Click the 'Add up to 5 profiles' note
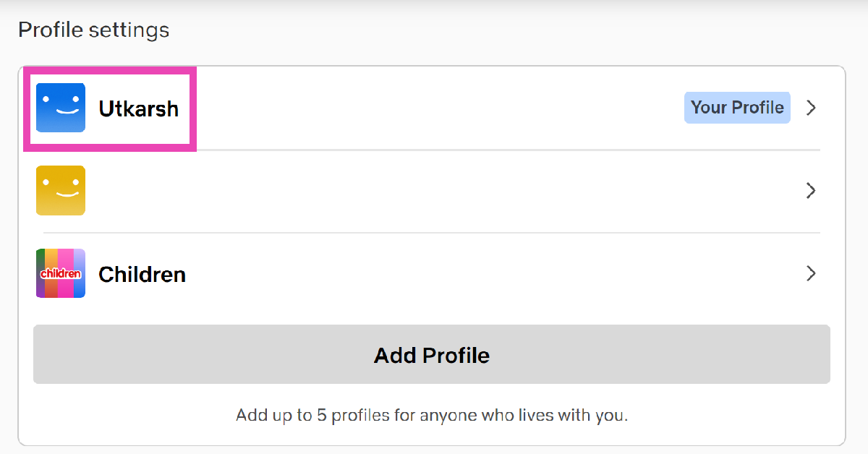Screen dimensions: 868x454 coord(431,416)
